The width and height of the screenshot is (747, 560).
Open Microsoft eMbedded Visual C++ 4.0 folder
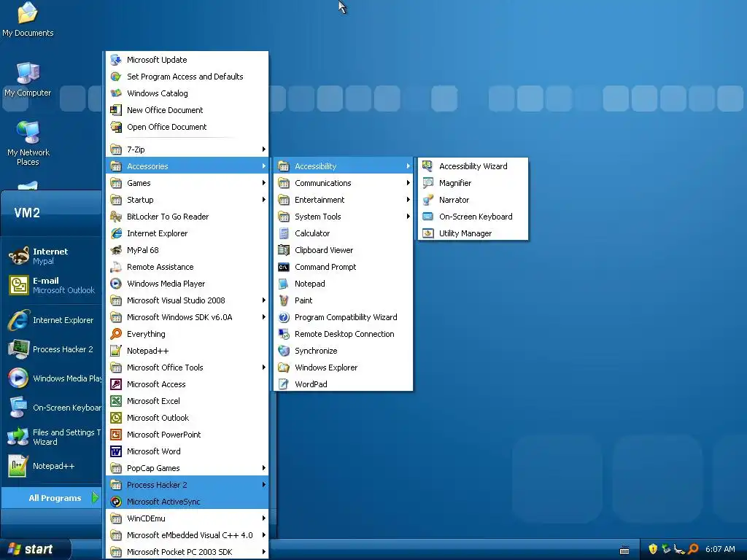pyautogui.click(x=187, y=535)
